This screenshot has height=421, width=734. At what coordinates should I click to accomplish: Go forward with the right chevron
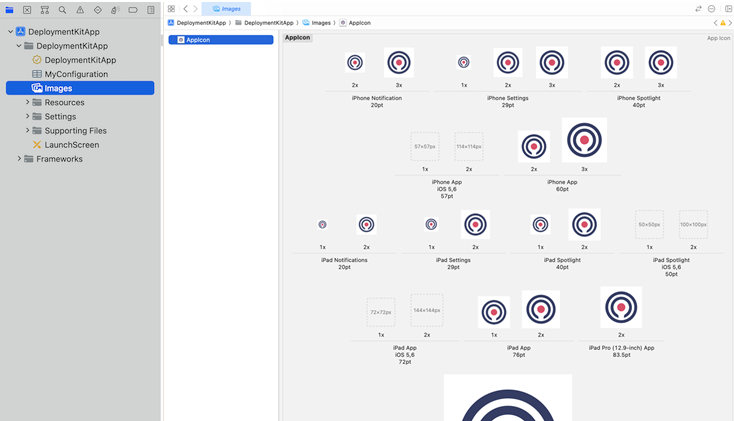[195, 9]
